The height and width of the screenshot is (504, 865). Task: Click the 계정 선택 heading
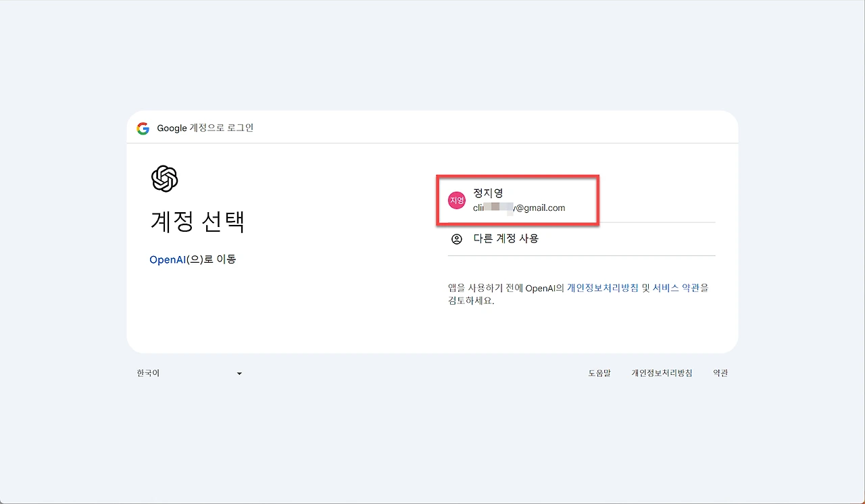point(197,221)
